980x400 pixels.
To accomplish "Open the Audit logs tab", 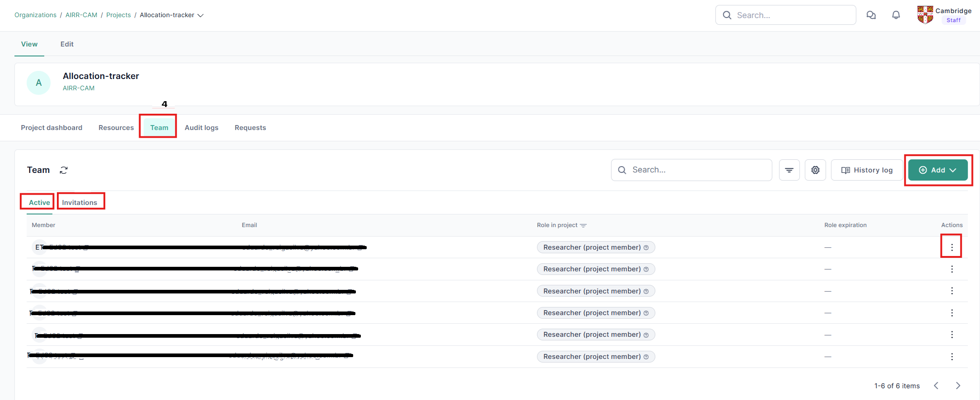I will click(201, 128).
